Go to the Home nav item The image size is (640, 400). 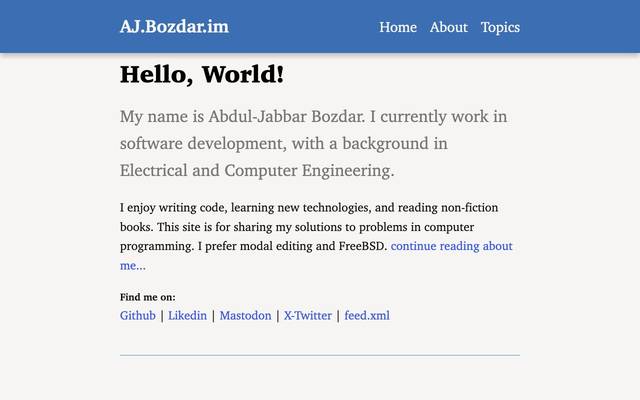click(x=398, y=27)
